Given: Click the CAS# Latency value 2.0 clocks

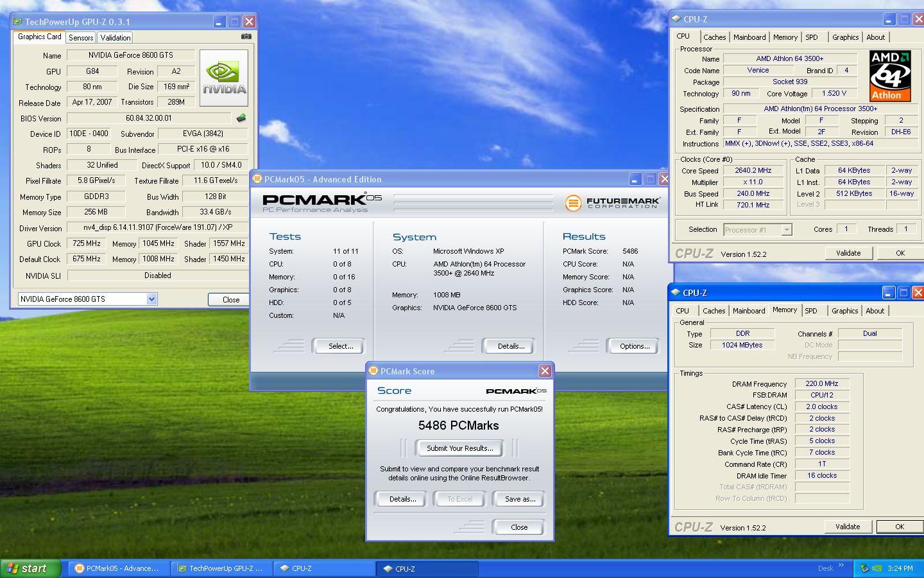Looking at the screenshot, I should click(x=822, y=407).
